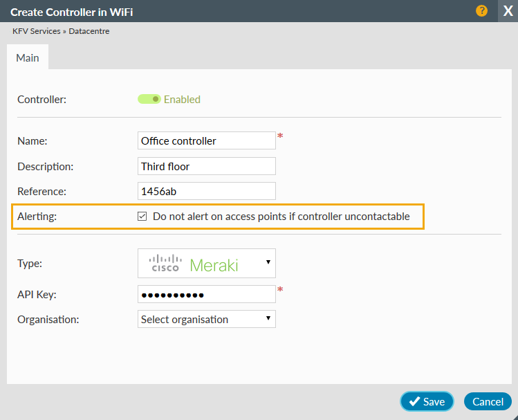
Task: Click the checkmark icon on the Save button
Action: (x=415, y=401)
